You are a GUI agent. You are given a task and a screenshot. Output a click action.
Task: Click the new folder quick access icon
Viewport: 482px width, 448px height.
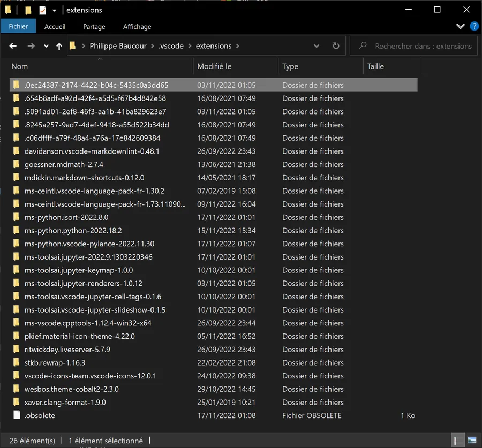pyautogui.click(x=28, y=11)
